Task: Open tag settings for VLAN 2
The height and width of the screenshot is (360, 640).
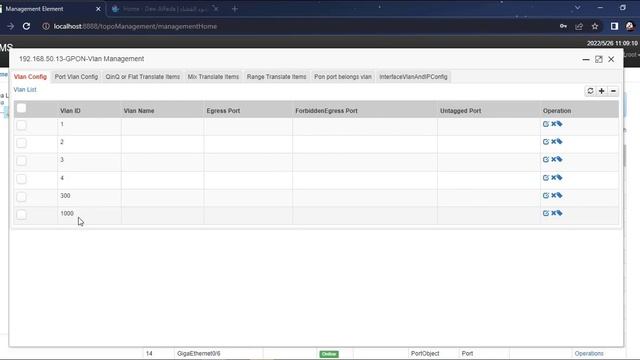Action: 560,141
